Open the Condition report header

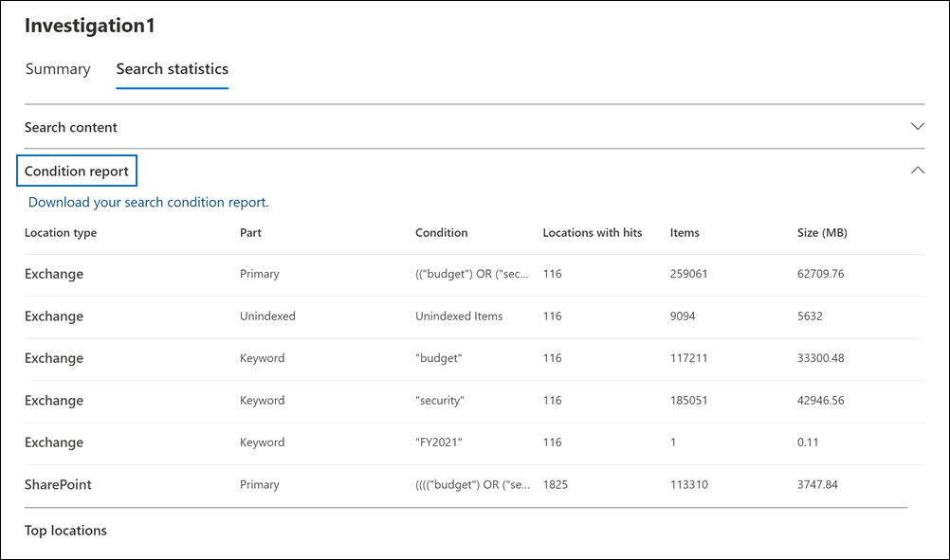[x=76, y=171]
